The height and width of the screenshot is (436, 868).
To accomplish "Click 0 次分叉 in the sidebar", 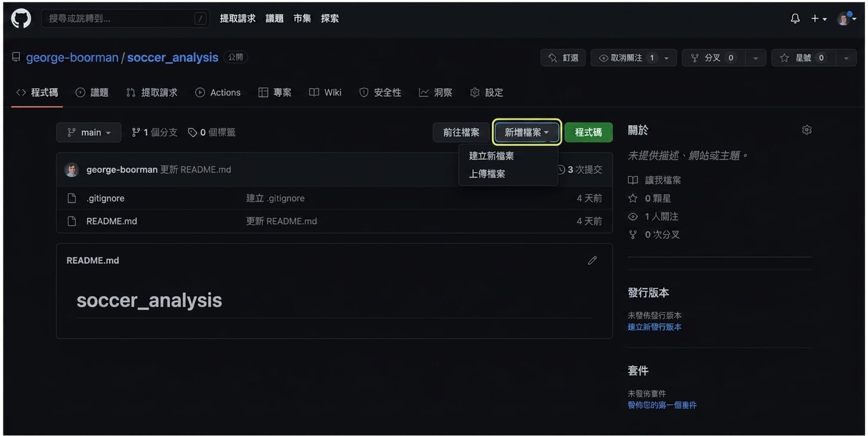I will [x=662, y=235].
